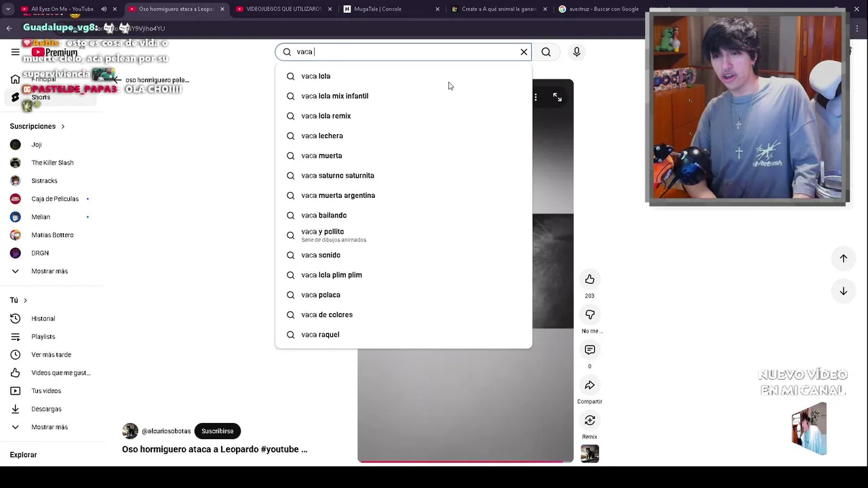Select suggestion vaca muerta

(403, 155)
